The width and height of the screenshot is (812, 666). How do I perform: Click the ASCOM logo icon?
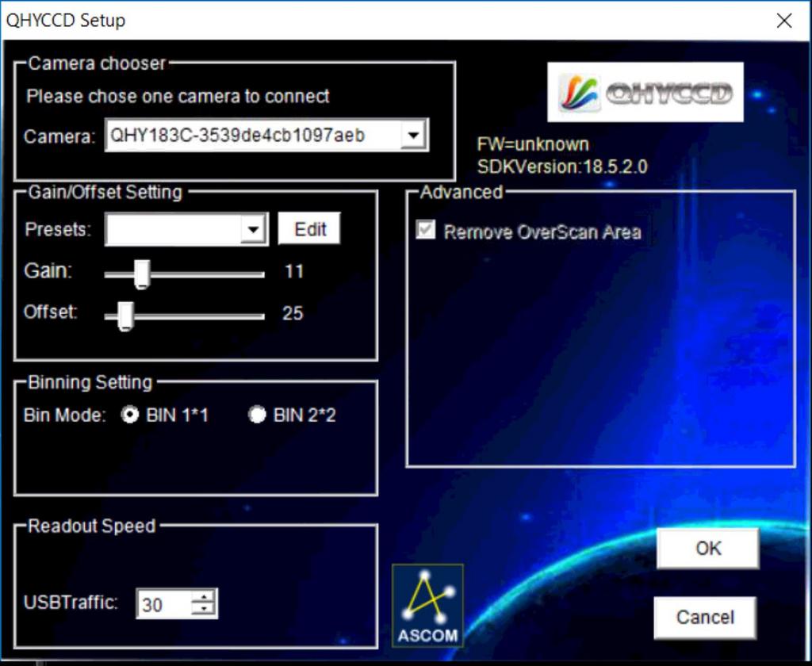[x=427, y=606]
